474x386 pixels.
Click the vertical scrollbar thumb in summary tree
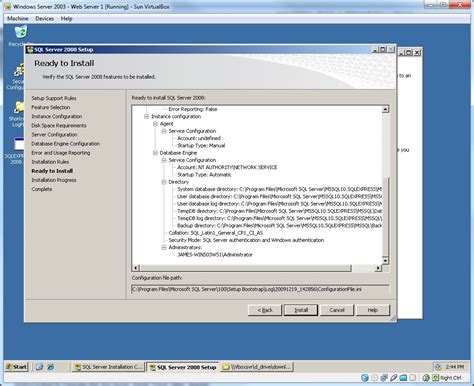point(385,217)
